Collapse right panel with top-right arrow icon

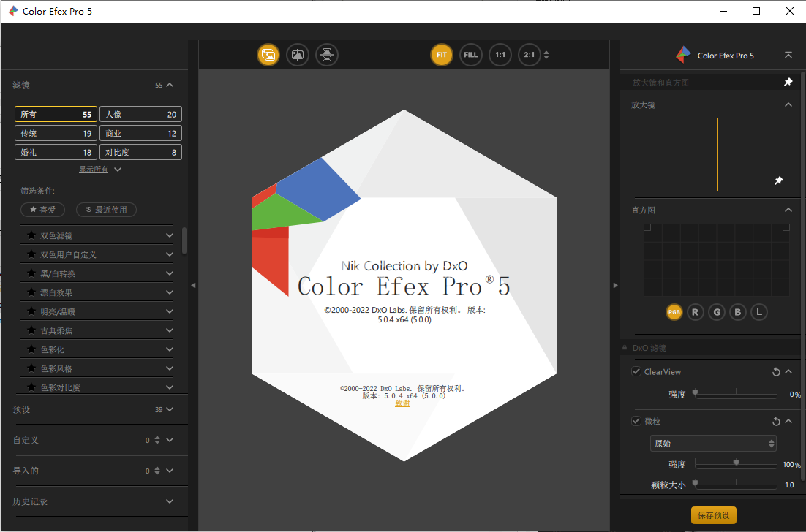(x=788, y=55)
